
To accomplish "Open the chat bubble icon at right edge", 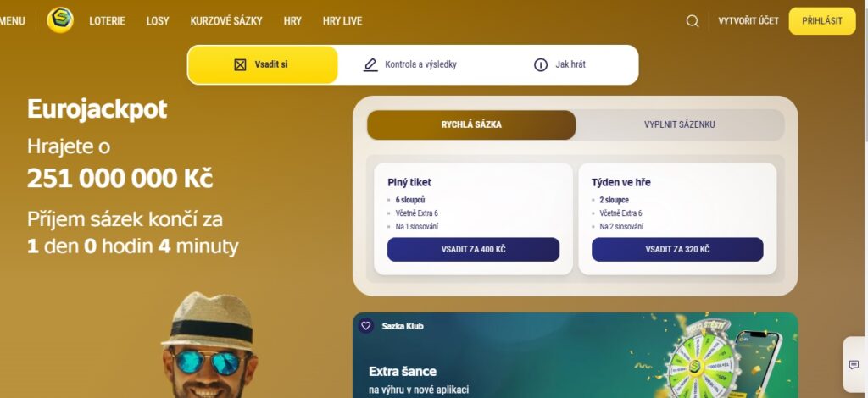I will pyautogui.click(x=854, y=365).
